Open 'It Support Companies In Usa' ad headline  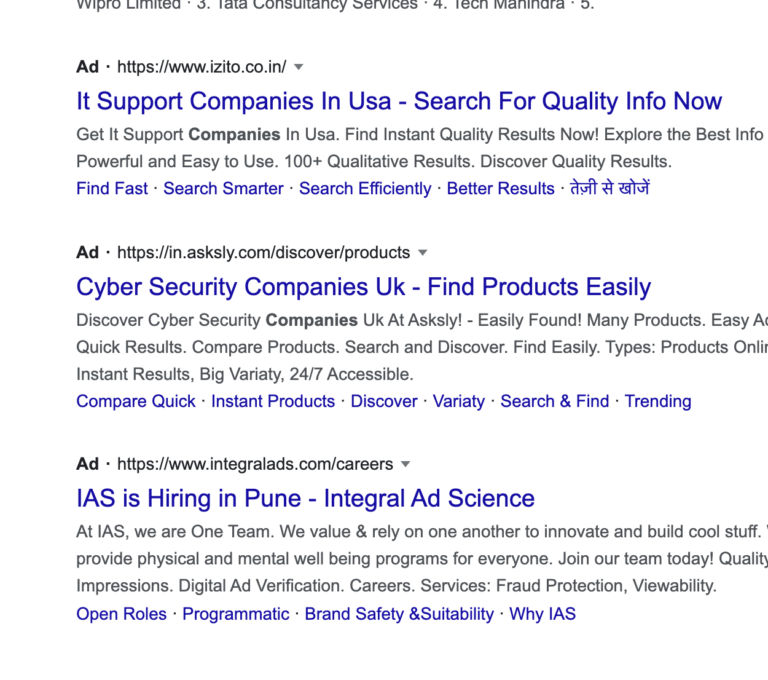399,101
